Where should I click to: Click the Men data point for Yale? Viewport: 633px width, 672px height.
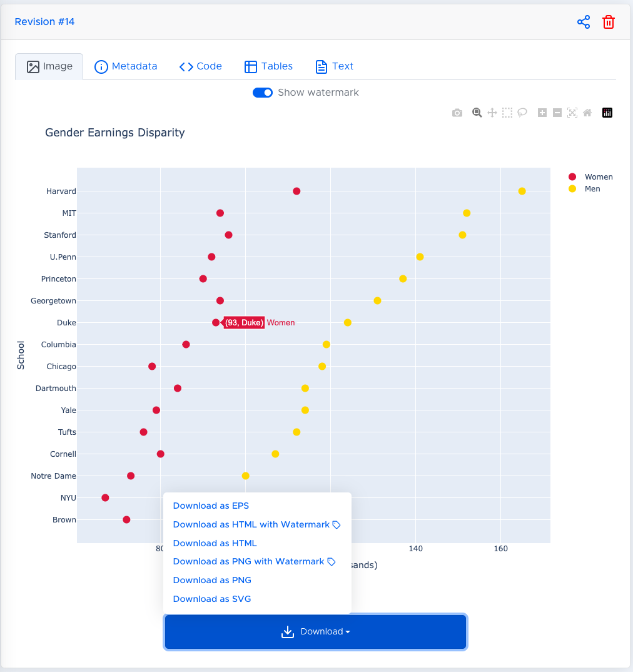pos(305,410)
